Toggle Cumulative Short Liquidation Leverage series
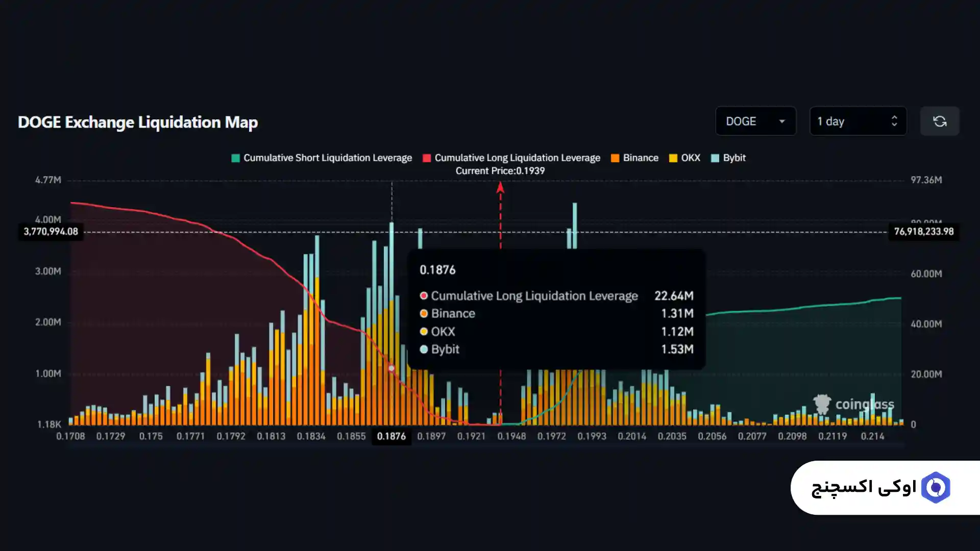This screenshot has height=551, width=980. tap(327, 158)
